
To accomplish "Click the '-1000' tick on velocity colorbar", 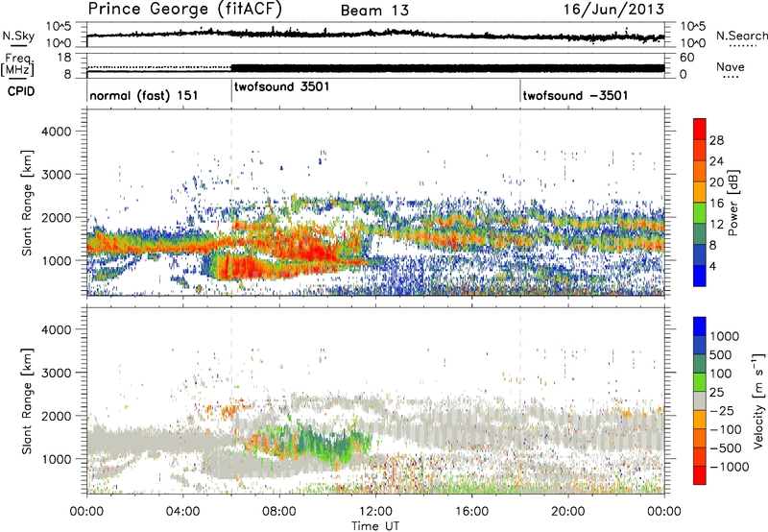I will [730, 467].
